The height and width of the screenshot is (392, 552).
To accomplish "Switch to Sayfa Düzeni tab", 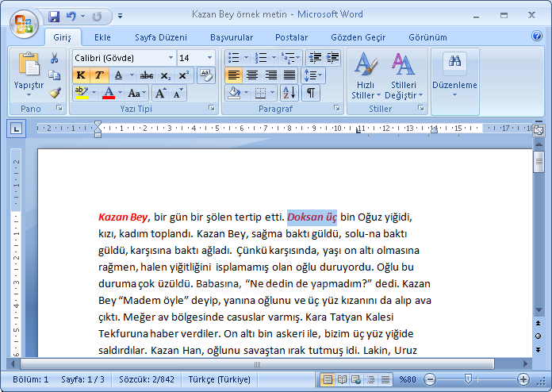I will 161,37.
